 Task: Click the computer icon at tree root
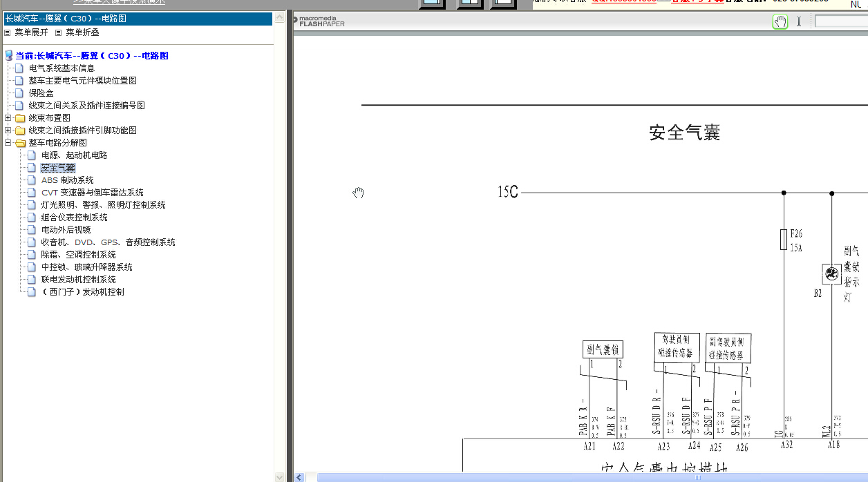[8, 56]
